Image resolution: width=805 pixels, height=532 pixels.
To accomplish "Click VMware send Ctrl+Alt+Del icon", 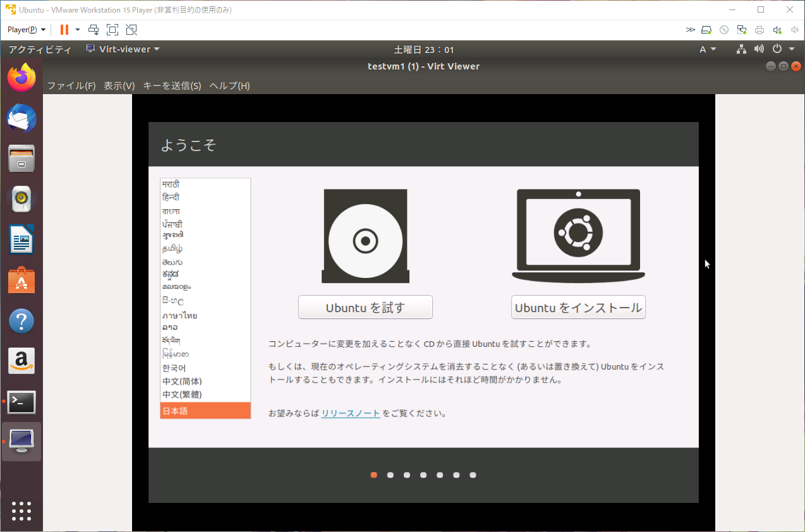I will [94, 30].
